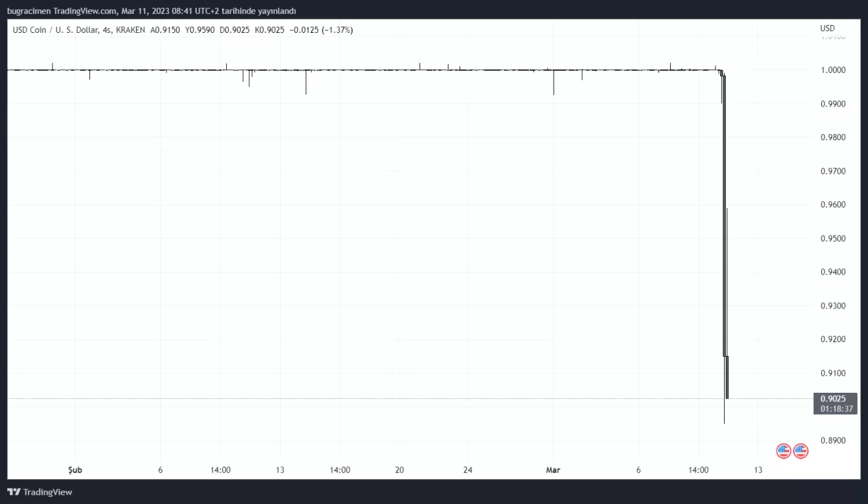868x504 pixels.
Task: Click the bugracimen author name in the header
Action: (x=25, y=11)
